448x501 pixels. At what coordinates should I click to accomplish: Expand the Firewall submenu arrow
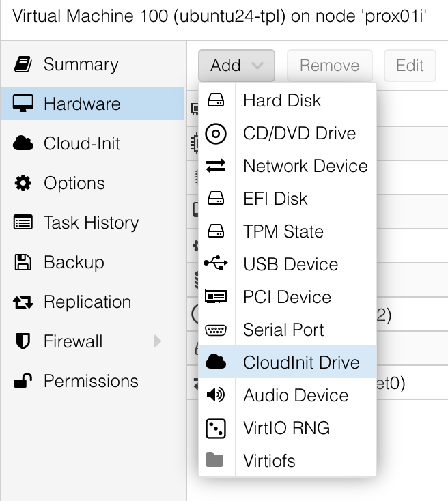click(157, 341)
